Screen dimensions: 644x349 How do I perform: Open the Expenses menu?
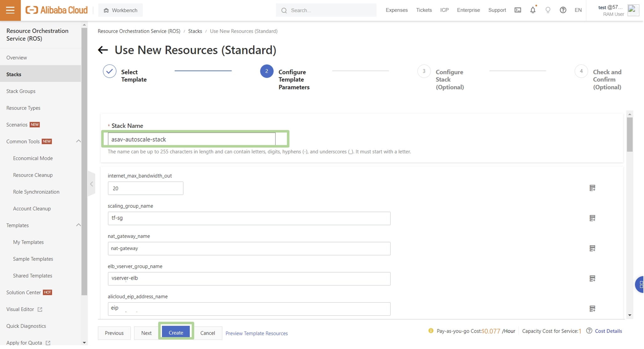pos(397,10)
